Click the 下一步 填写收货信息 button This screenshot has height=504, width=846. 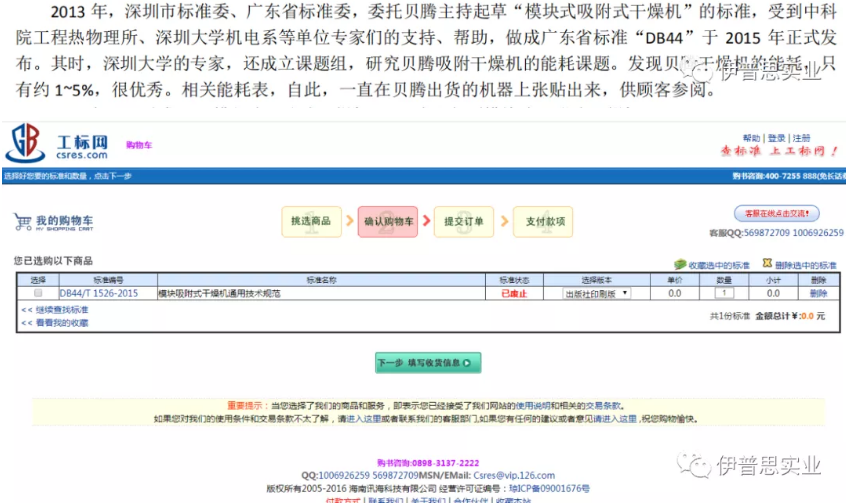(428, 363)
